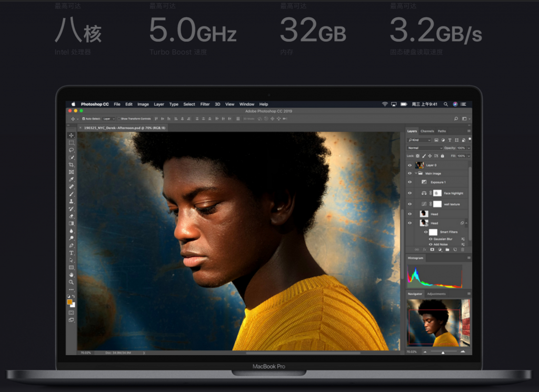Screen dimensions: 539x392
Task: Enable Show Transform Controls checkbox
Action: click(x=119, y=119)
